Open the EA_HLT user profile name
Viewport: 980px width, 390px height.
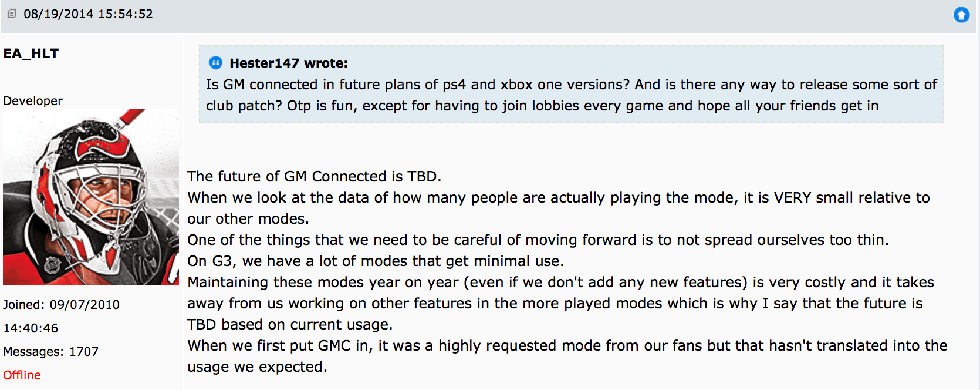(31, 53)
